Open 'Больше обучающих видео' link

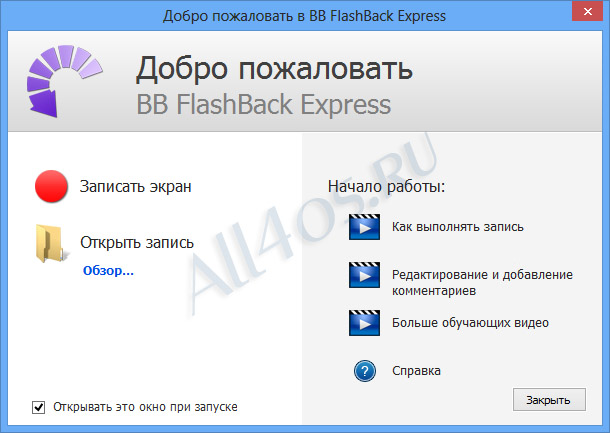pos(470,323)
